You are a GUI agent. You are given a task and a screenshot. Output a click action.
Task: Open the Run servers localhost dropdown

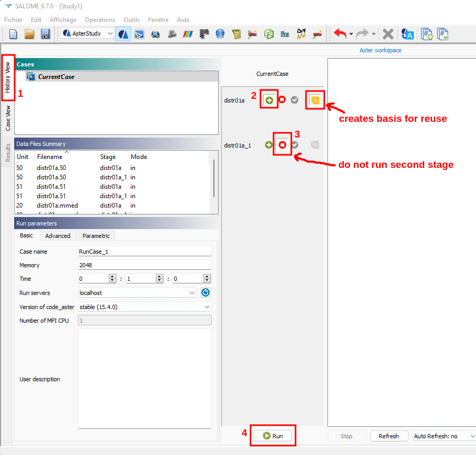[137, 293]
